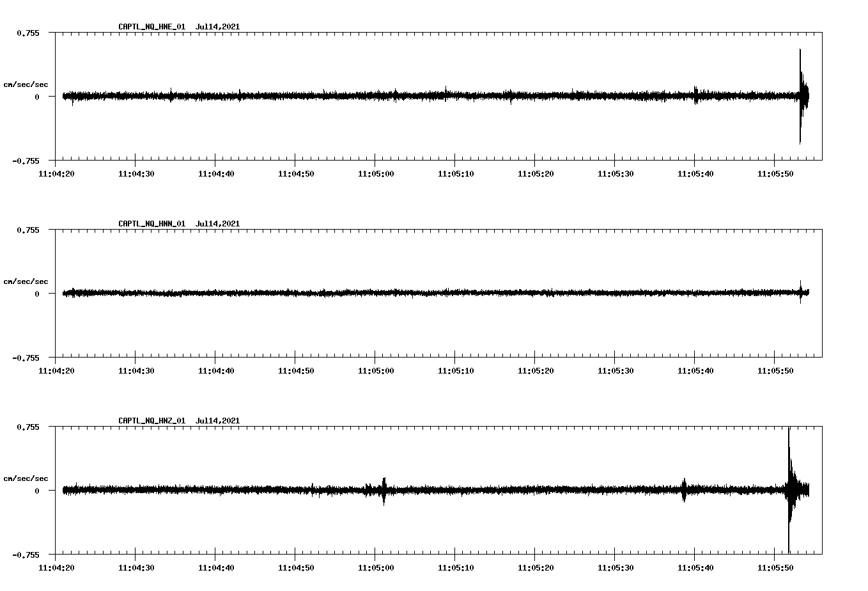This screenshot has width=868, height=591.
Task: Click 11:05:40 time tick on HNE plot
Action: pos(695,173)
